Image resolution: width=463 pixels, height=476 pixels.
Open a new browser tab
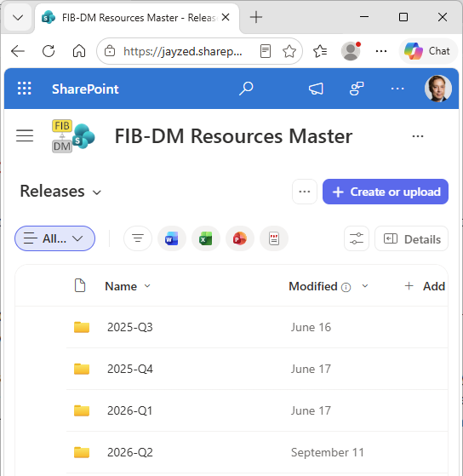point(256,17)
